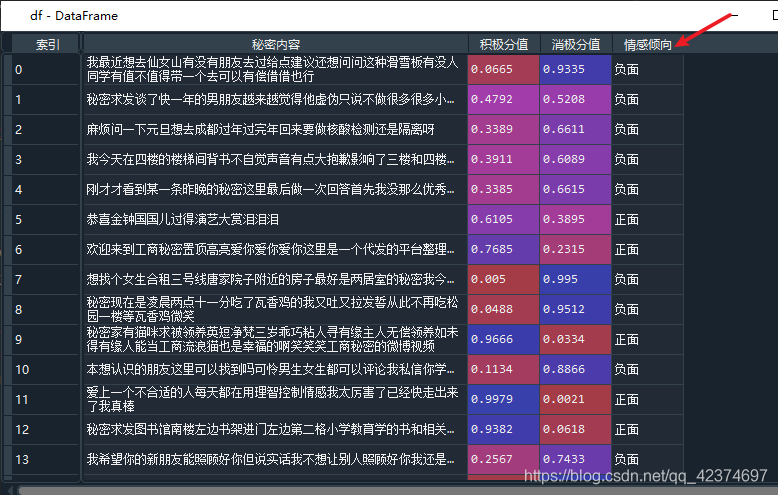
Task: Select negative score 0.995
Action: (x=576, y=279)
